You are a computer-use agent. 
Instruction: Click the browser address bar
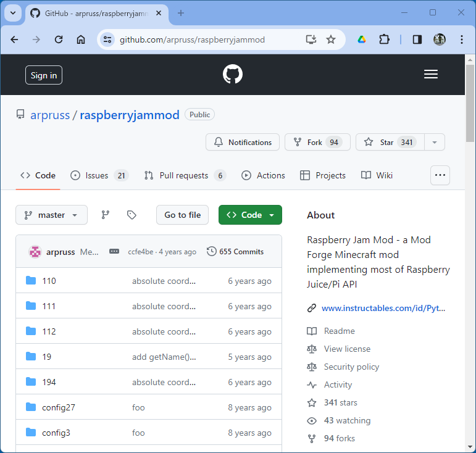coord(204,39)
